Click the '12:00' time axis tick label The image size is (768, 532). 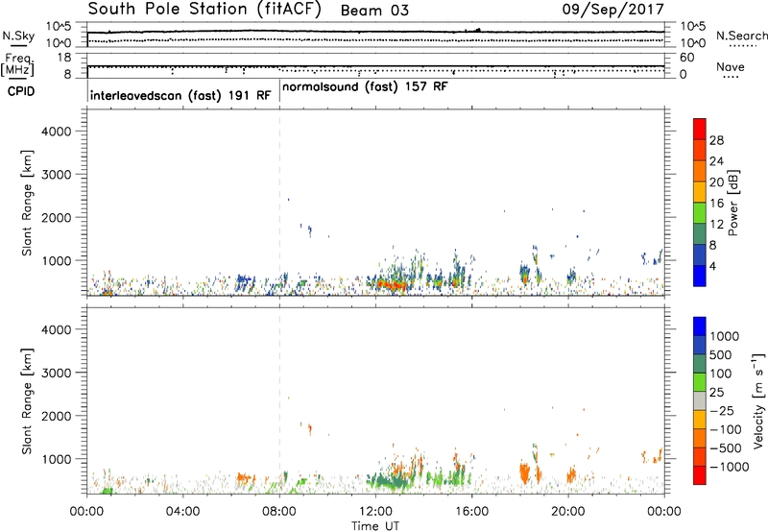pos(375,512)
